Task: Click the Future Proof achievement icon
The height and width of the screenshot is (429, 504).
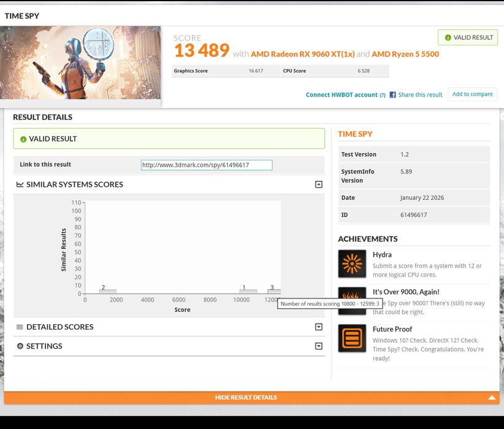Action: tap(352, 338)
